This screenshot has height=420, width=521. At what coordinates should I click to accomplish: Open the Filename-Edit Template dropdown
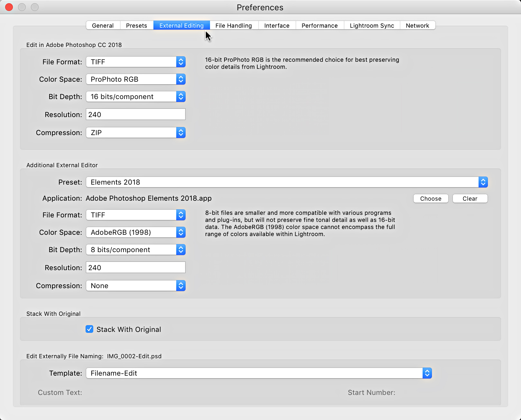point(259,373)
